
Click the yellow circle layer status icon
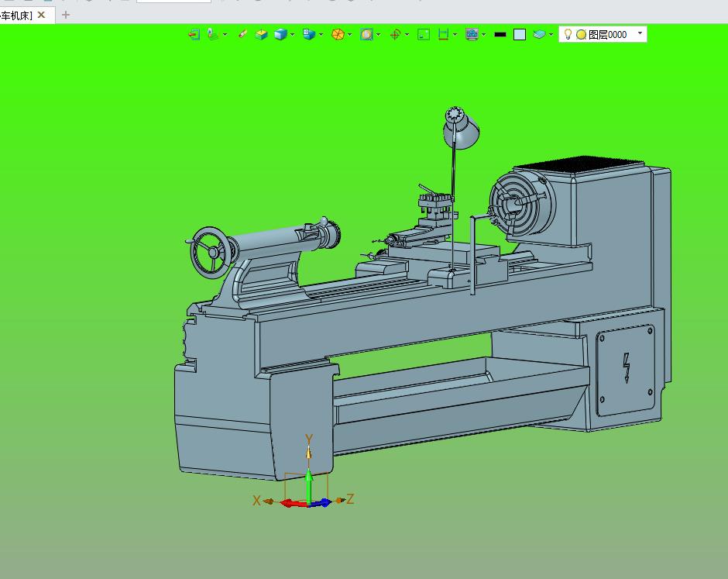click(x=581, y=35)
